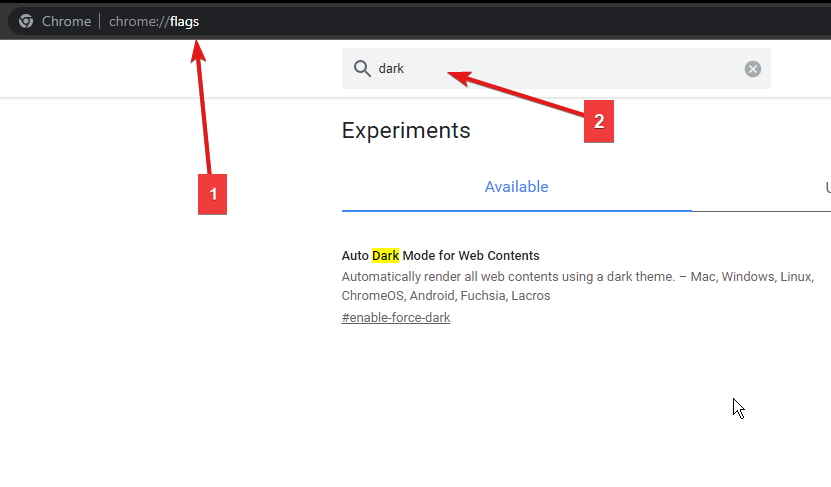Click the "Automatically render all web contents" description line
The height and width of the screenshot is (487, 831).
pyautogui.click(x=578, y=277)
